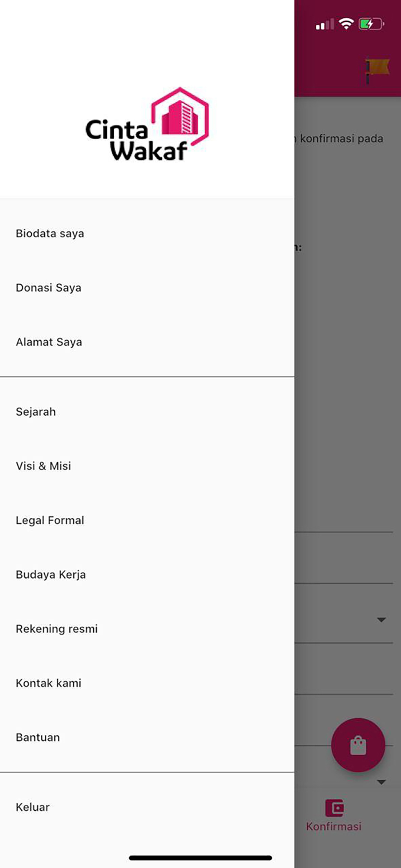The image size is (401, 868).
Task: Tap Keluar to log out
Action: [x=147, y=807]
